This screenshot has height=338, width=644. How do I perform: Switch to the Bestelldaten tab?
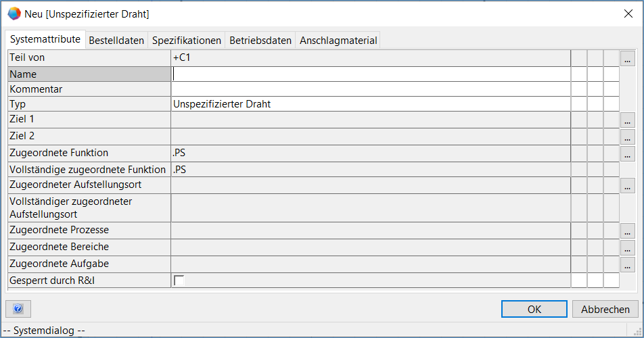(x=116, y=41)
